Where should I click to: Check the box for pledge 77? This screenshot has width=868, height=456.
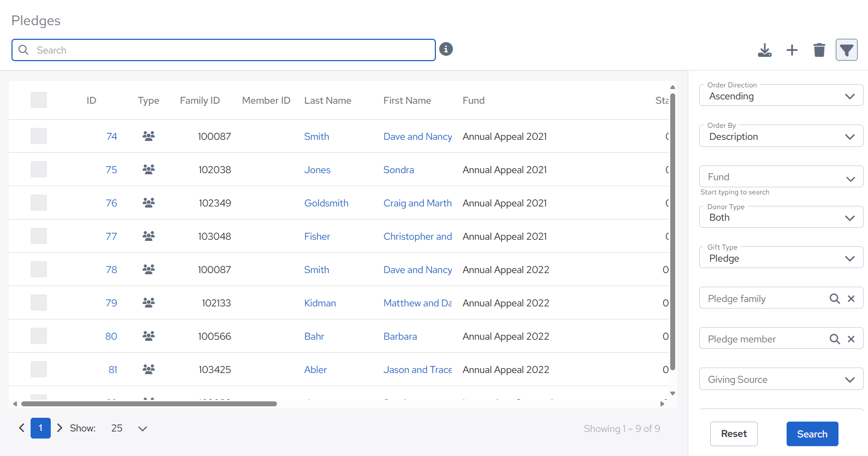coord(39,236)
